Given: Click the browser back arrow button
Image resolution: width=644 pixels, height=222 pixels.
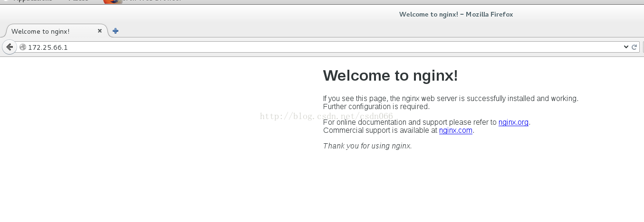Looking at the screenshot, I should click(9, 47).
